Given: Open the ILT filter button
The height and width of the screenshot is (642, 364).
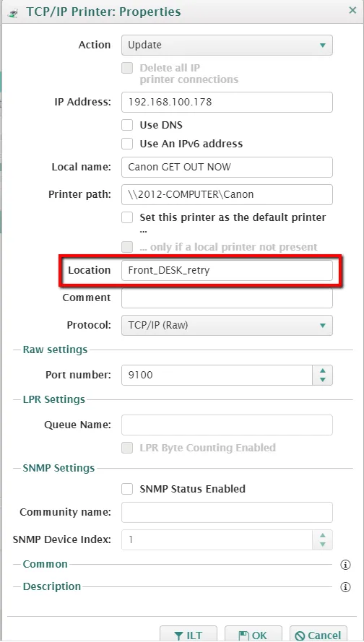Looking at the screenshot, I should click(x=188, y=634).
